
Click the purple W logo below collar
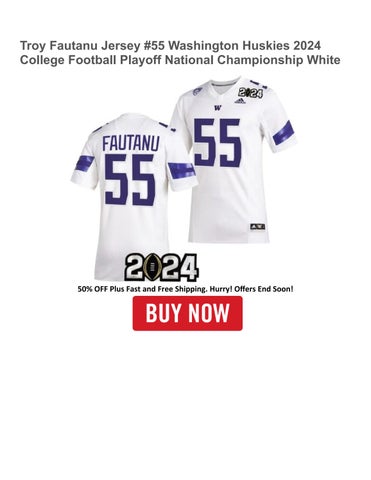pyautogui.click(x=218, y=108)
